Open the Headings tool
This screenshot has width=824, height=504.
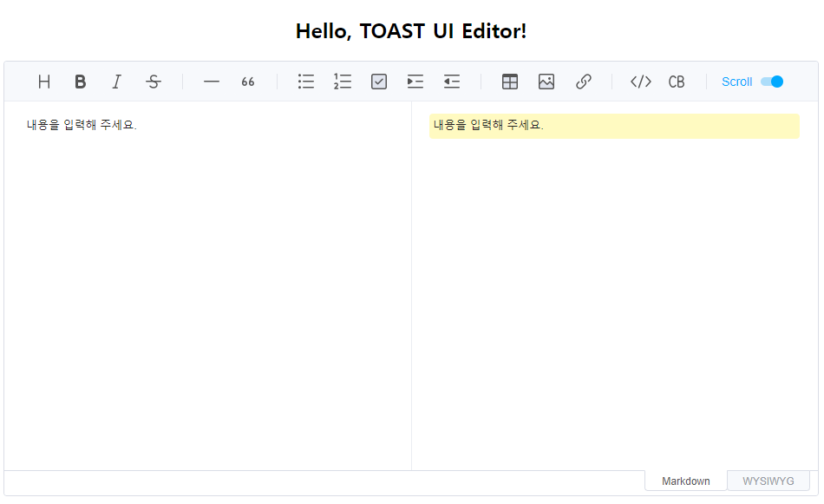[44, 82]
